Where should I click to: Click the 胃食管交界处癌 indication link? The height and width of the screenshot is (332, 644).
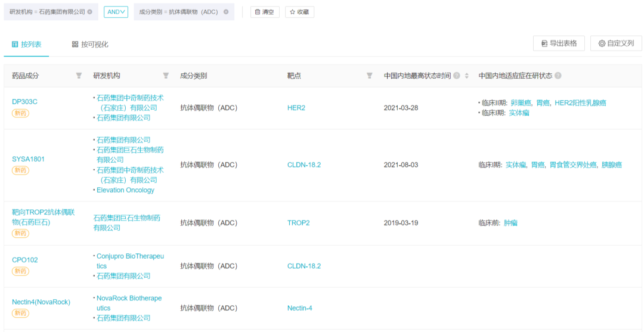573,165
